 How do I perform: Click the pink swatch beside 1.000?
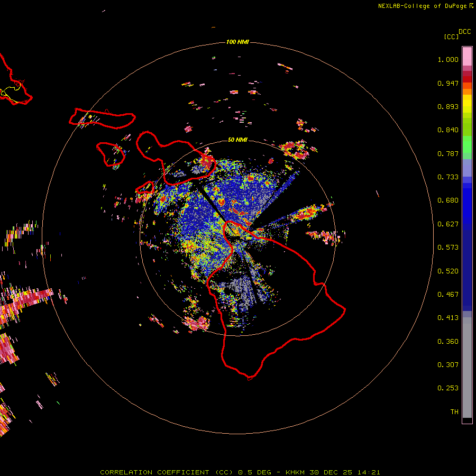point(467,57)
